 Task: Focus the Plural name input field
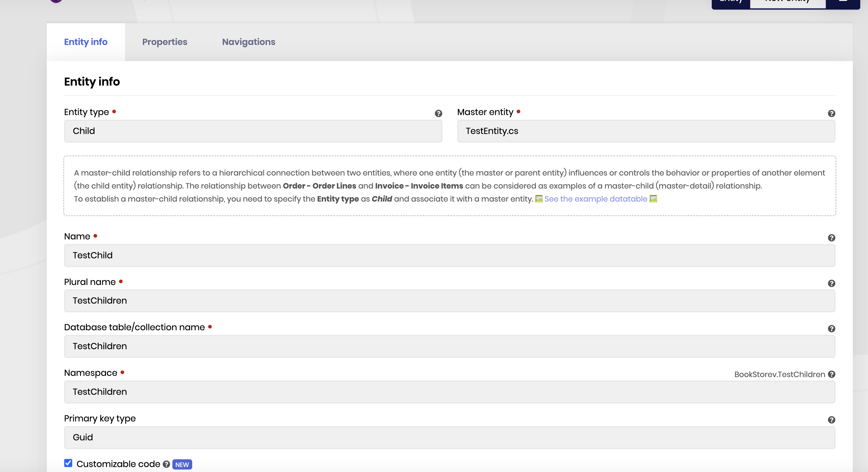click(x=449, y=301)
